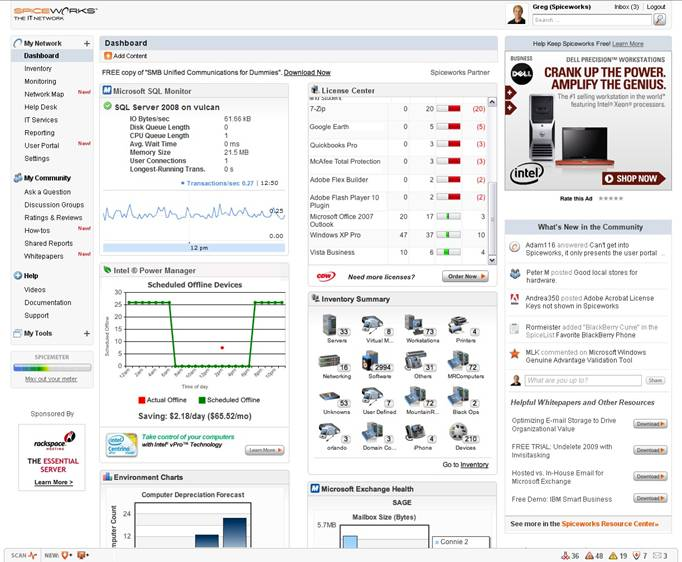Screen dimensions: 682x562
Task: Click the SCAN icon in bottom bar
Action: [x=33, y=555]
